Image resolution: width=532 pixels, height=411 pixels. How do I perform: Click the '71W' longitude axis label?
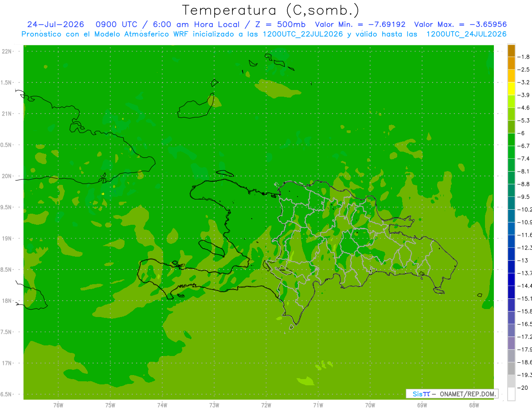click(318, 405)
